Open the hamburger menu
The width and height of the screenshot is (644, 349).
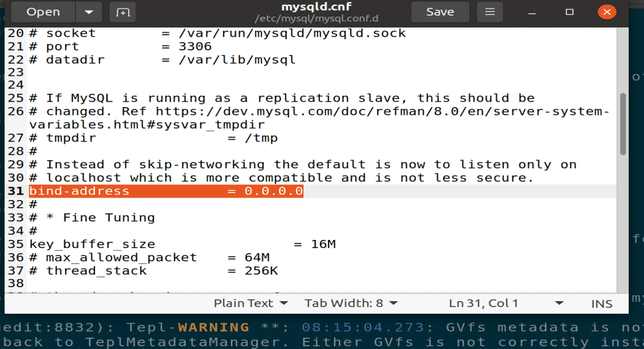[489, 12]
